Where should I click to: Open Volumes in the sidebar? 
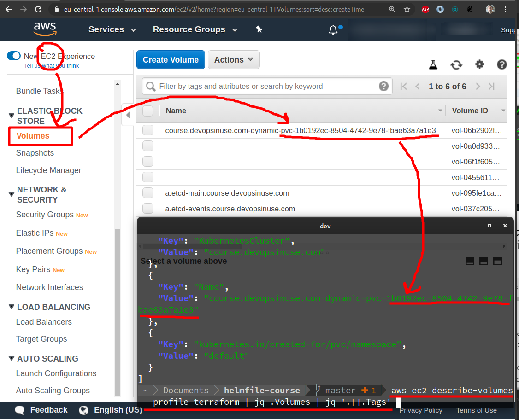pos(33,136)
